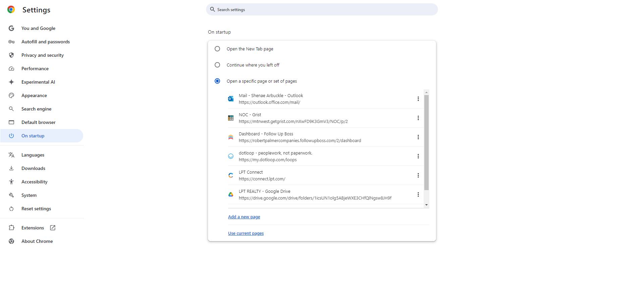This screenshot has height=306, width=644.
Task: Select Open a specific page or set of pages
Action: [217, 81]
